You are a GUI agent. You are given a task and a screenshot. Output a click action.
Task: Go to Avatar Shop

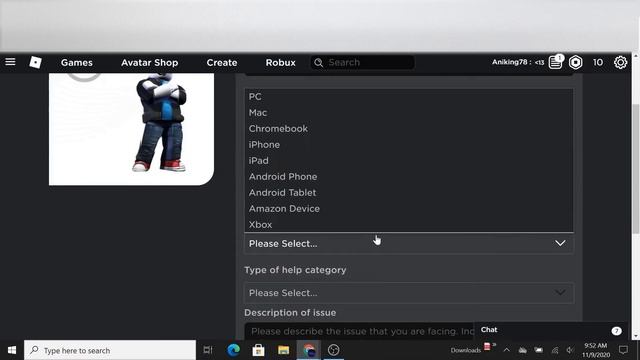tap(149, 62)
